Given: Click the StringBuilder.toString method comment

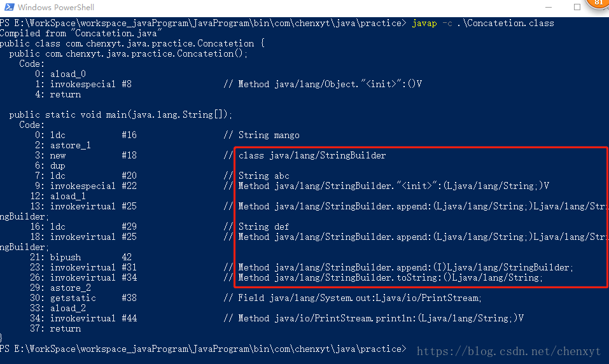Looking at the screenshot, I should coord(390,277).
